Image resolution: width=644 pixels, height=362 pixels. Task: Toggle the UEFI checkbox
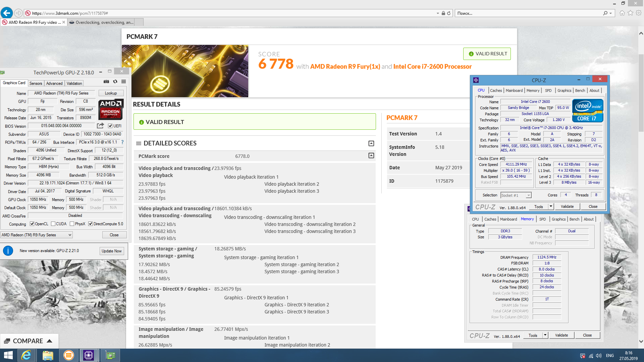click(x=110, y=126)
